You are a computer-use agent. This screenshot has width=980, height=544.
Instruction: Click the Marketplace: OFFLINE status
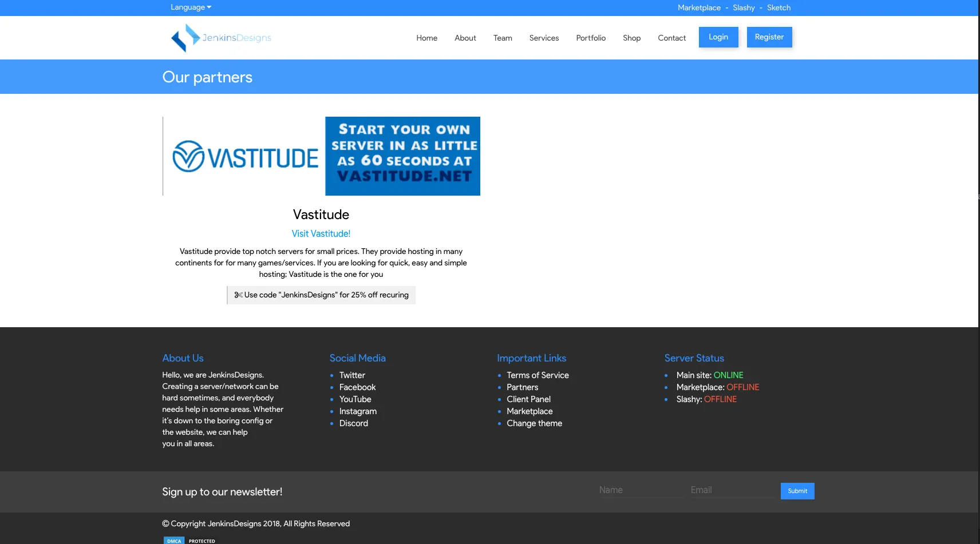coord(718,387)
